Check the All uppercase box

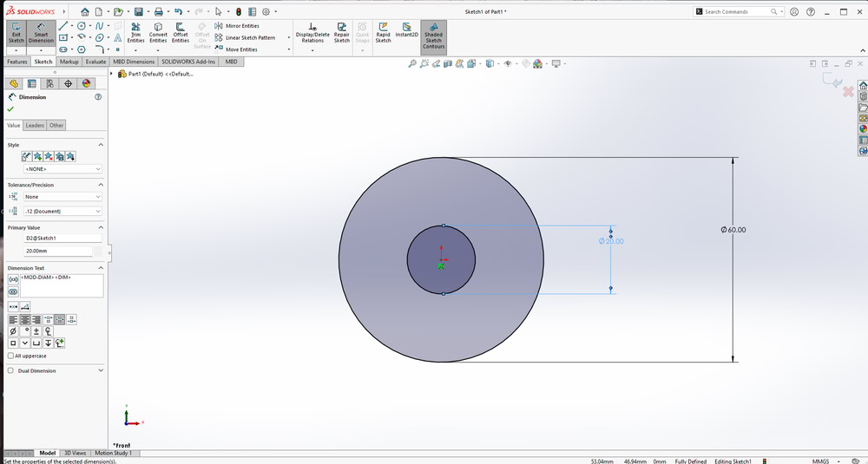click(x=10, y=356)
